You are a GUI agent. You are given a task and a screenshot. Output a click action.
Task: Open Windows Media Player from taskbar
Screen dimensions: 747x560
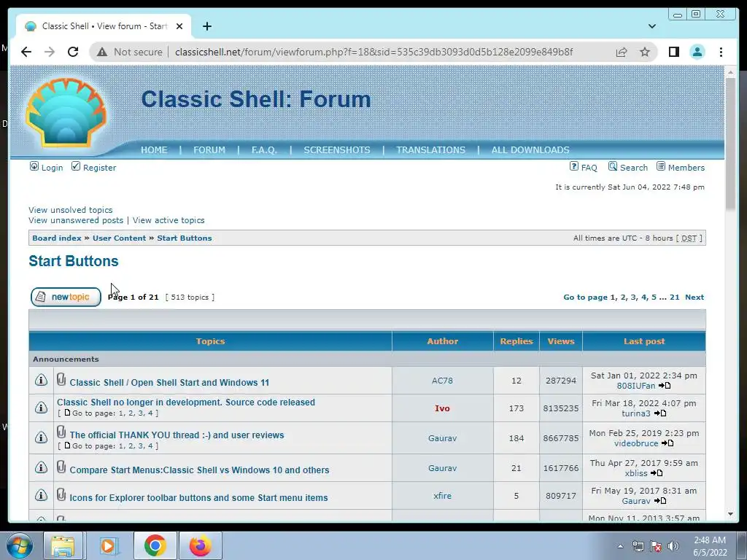pos(108,545)
